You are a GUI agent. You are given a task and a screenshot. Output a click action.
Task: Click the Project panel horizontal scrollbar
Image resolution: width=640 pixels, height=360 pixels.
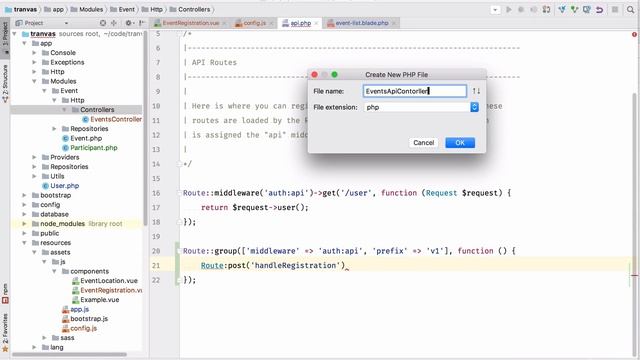click(x=69, y=355)
